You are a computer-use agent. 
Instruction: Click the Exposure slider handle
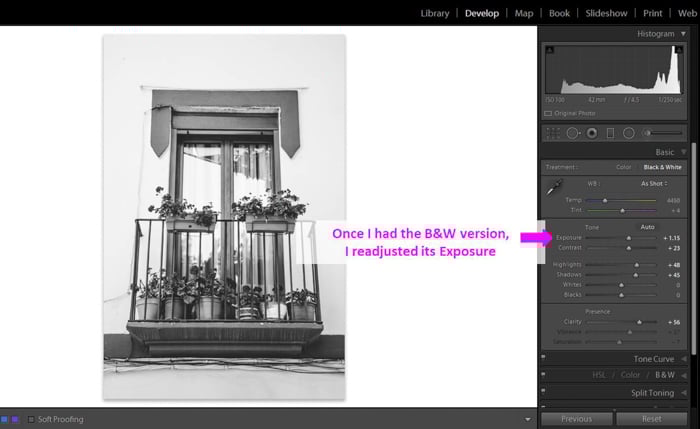[629, 238]
